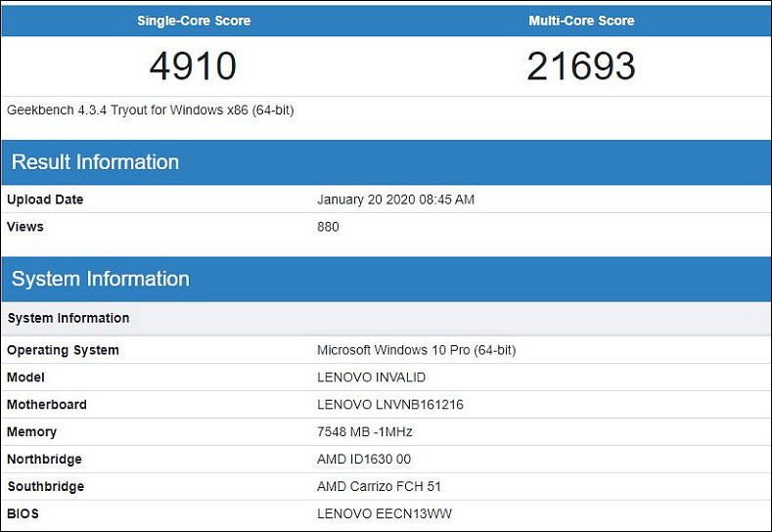Click the Multi-Core Score header
Screen dimensions: 772x532
pyautogui.click(x=581, y=21)
